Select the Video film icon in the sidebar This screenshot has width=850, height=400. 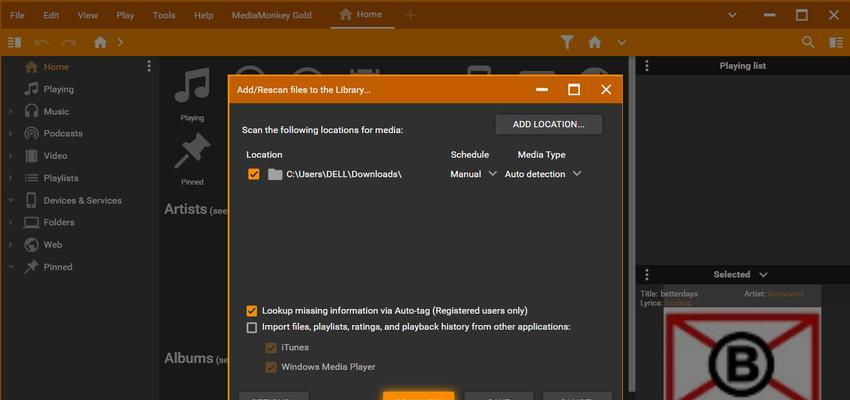click(x=31, y=156)
